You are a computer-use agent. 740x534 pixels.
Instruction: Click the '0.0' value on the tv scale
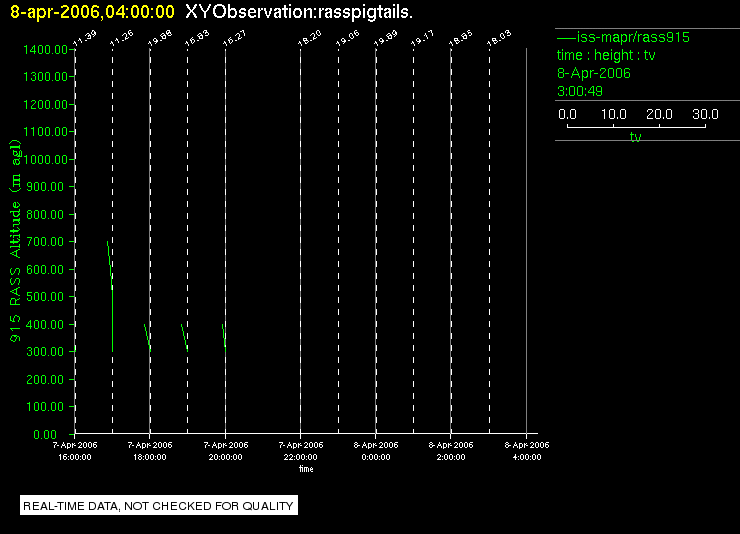click(567, 114)
